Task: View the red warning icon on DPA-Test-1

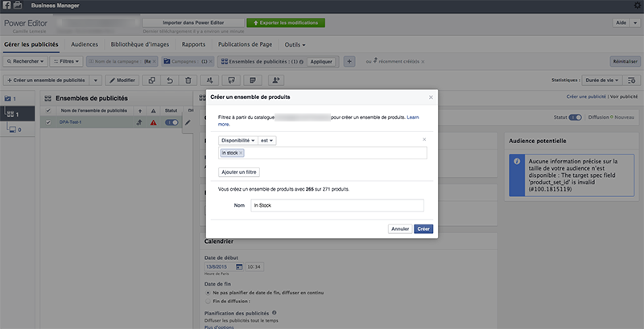Action: (x=153, y=122)
